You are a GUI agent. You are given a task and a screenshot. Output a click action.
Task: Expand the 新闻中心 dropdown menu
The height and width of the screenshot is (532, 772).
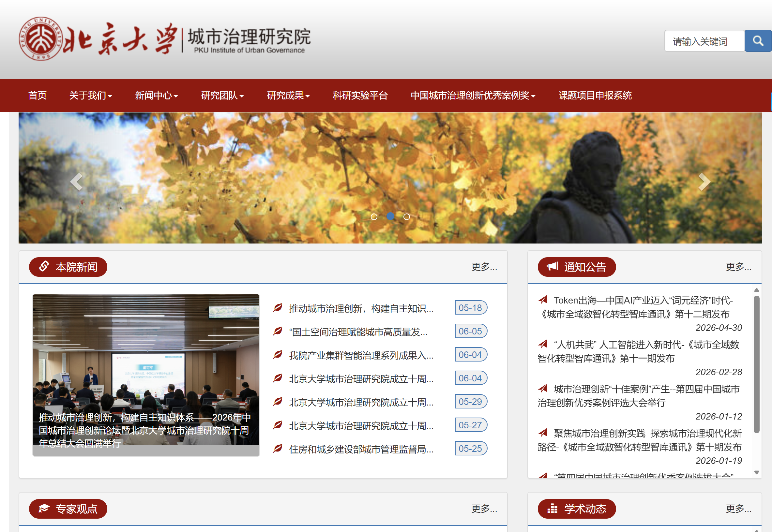click(x=157, y=96)
